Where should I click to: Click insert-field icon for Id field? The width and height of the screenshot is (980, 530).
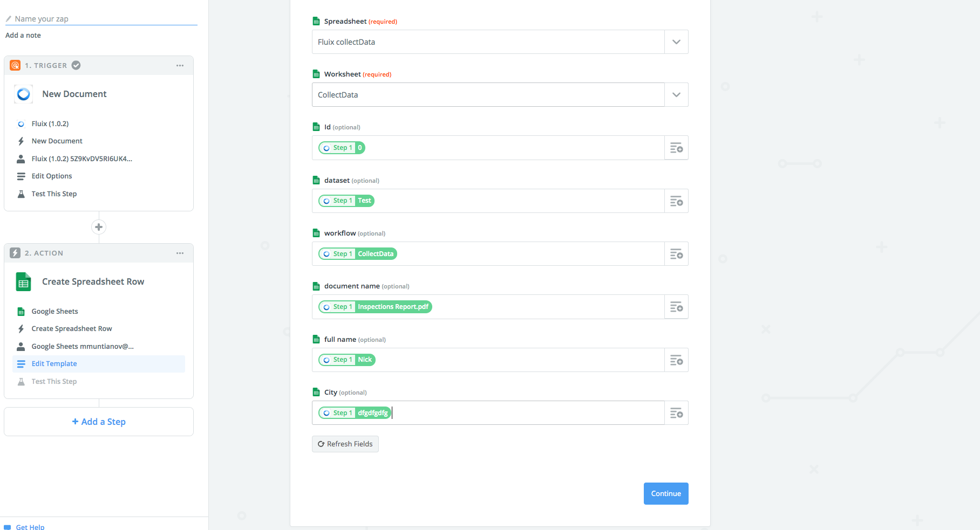point(676,148)
